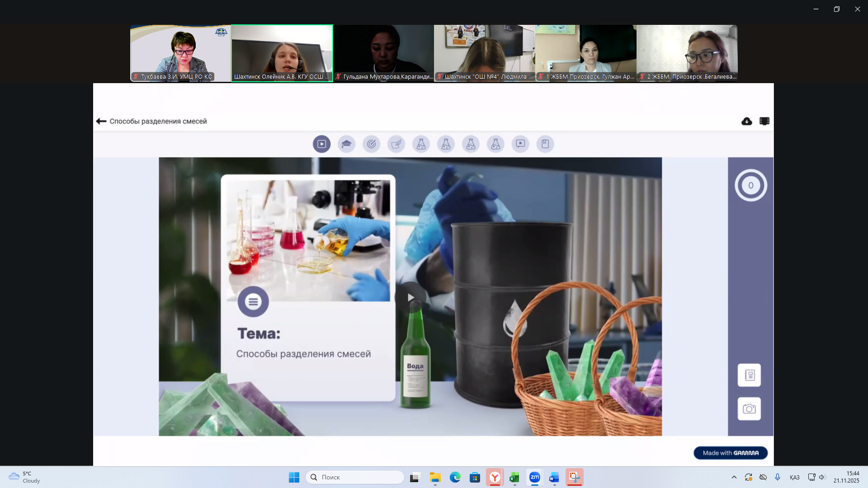Select the target goals step icon
Image resolution: width=868 pixels, height=488 pixels.
click(x=371, y=144)
